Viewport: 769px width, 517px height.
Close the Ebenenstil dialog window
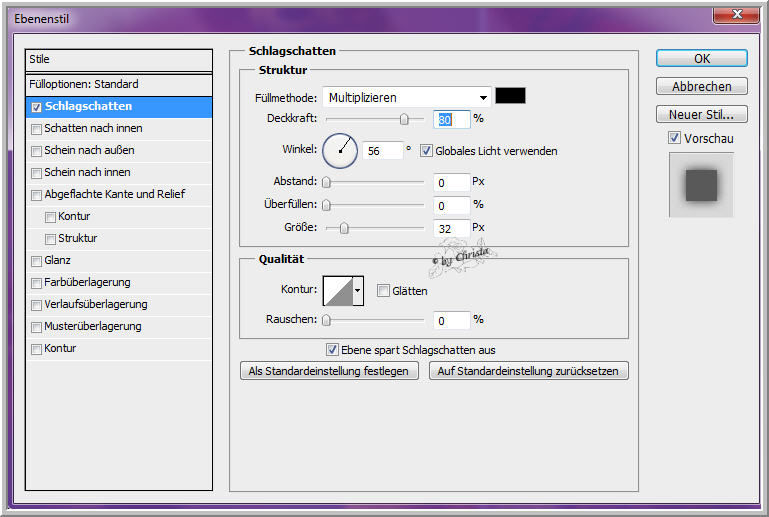click(x=737, y=14)
